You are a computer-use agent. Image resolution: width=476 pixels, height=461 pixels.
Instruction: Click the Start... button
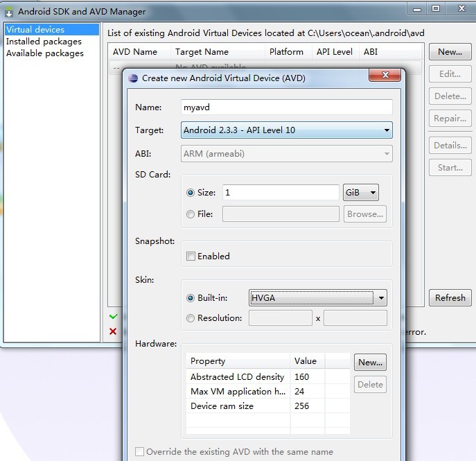click(x=450, y=168)
